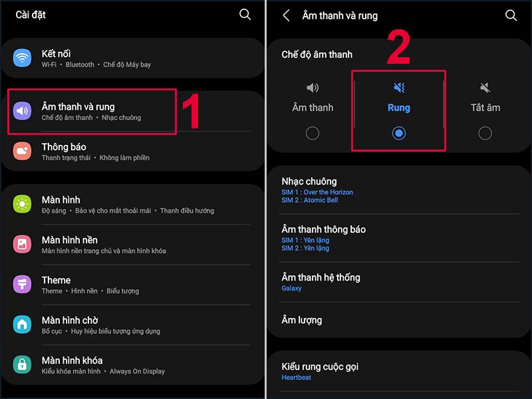The width and height of the screenshot is (532, 399).
Task: Tap the pink Màn hình nền icon
Action: click(23, 244)
